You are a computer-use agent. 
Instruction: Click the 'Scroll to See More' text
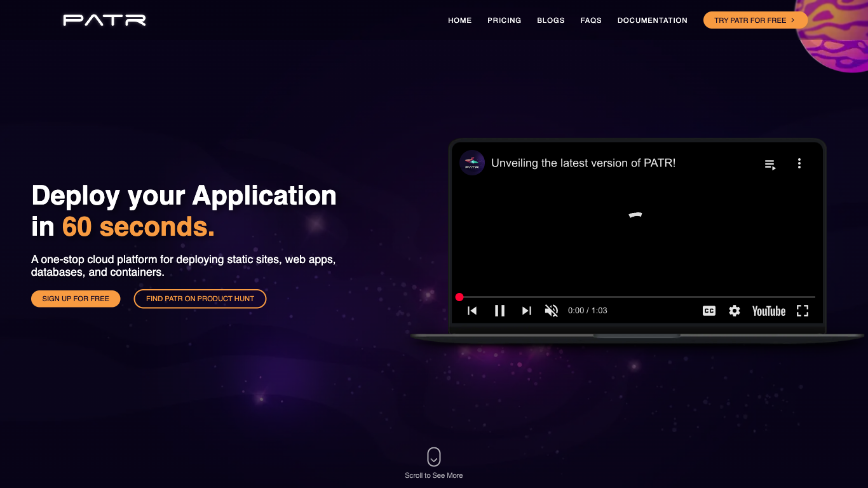(x=434, y=475)
